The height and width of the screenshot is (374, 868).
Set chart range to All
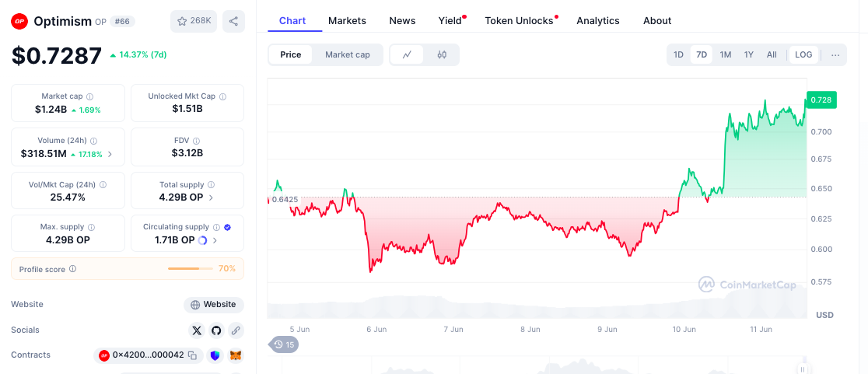(771, 54)
